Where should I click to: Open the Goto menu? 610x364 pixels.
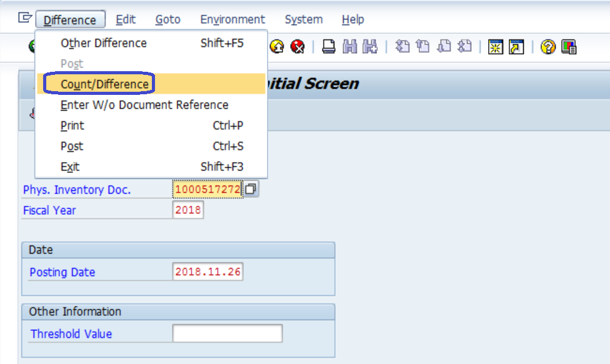click(167, 19)
